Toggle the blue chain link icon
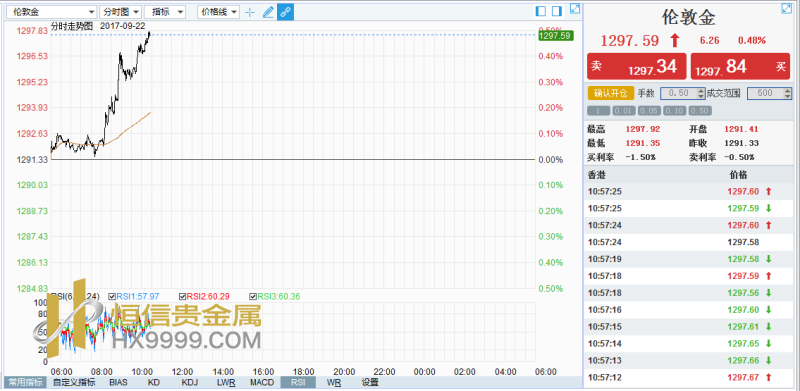Screen dimensions: 800x391 [285, 12]
